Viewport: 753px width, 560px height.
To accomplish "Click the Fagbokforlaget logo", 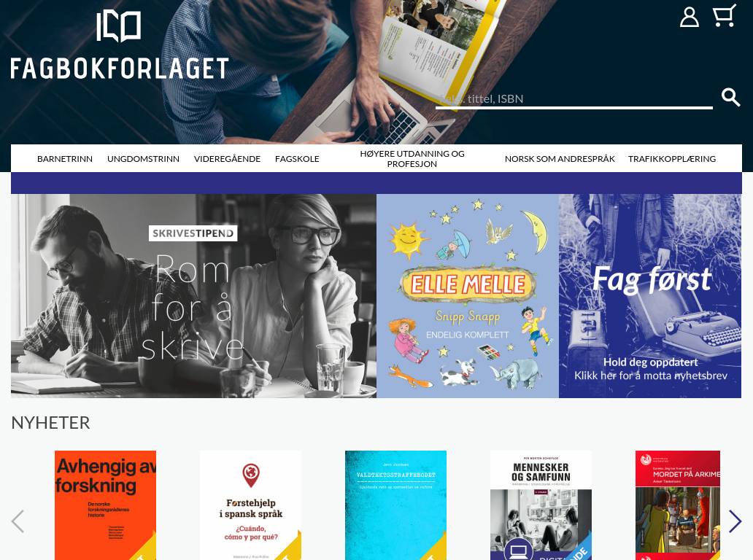I will (x=119, y=45).
